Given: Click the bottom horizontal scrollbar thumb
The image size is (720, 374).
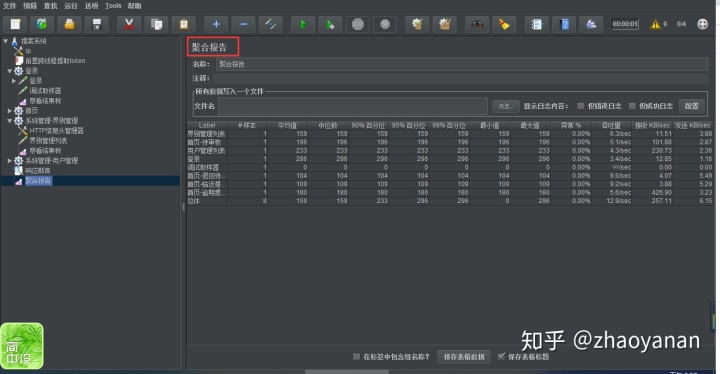Looking at the screenshot, I should pyautogui.click(x=347, y=371).
